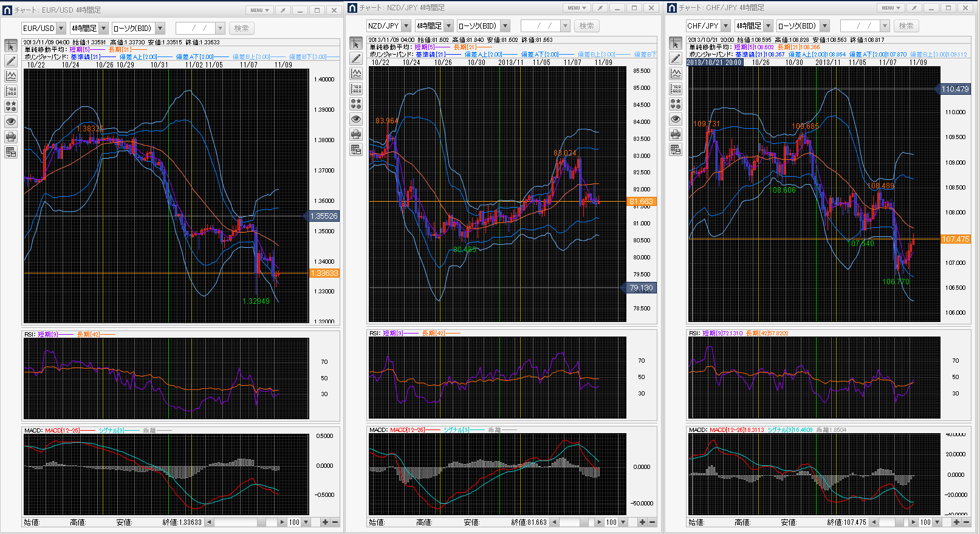Toggle eye visibility icon in CHF/JPY chart
This screenshot has width=980, height=534.
676,119
